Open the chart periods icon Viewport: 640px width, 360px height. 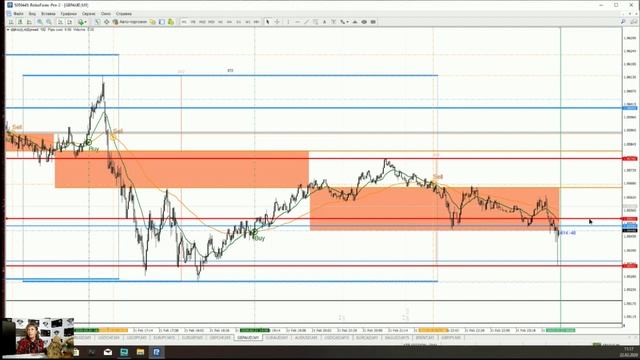tap(97, 22)
